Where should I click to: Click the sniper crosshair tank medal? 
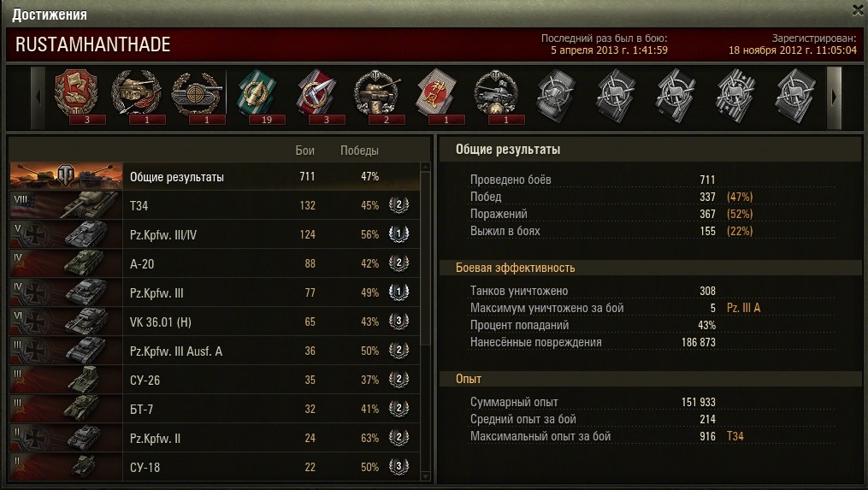pos(197,94)
